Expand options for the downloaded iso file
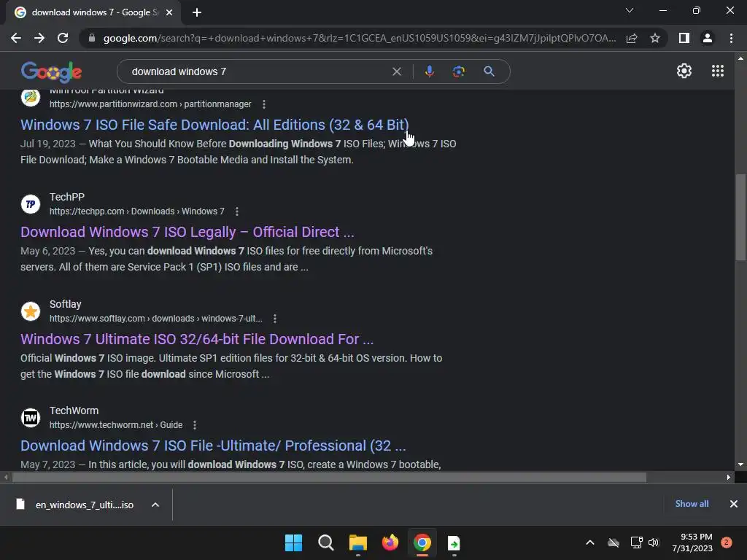The width and height of the screenshot is (747, 560). [x=155, y=505]
